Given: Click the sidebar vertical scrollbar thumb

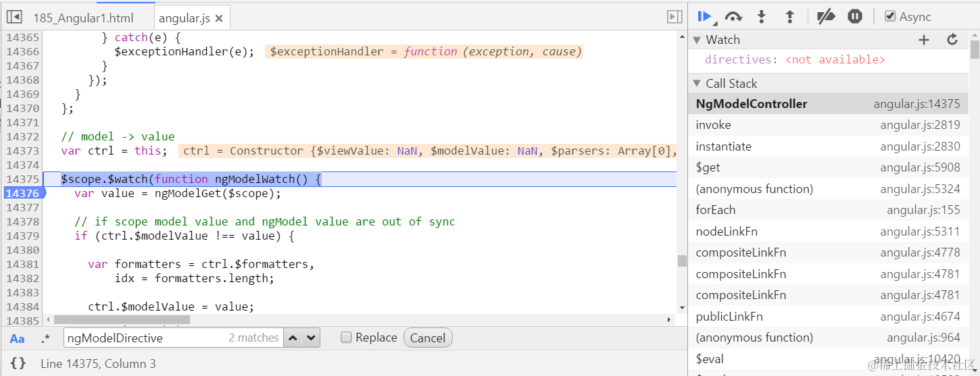Looking at the screenshot, I should point(975,50).
